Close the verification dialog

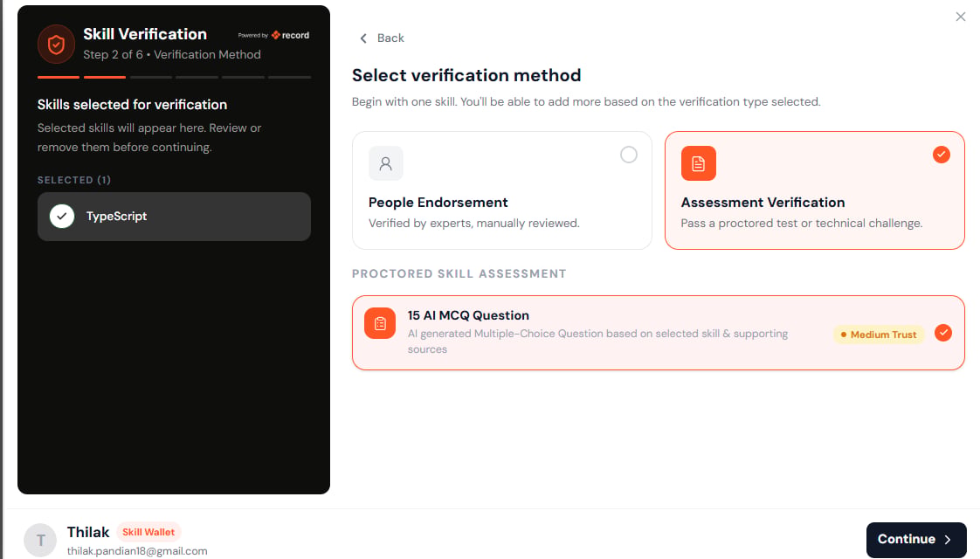[961, 17]
